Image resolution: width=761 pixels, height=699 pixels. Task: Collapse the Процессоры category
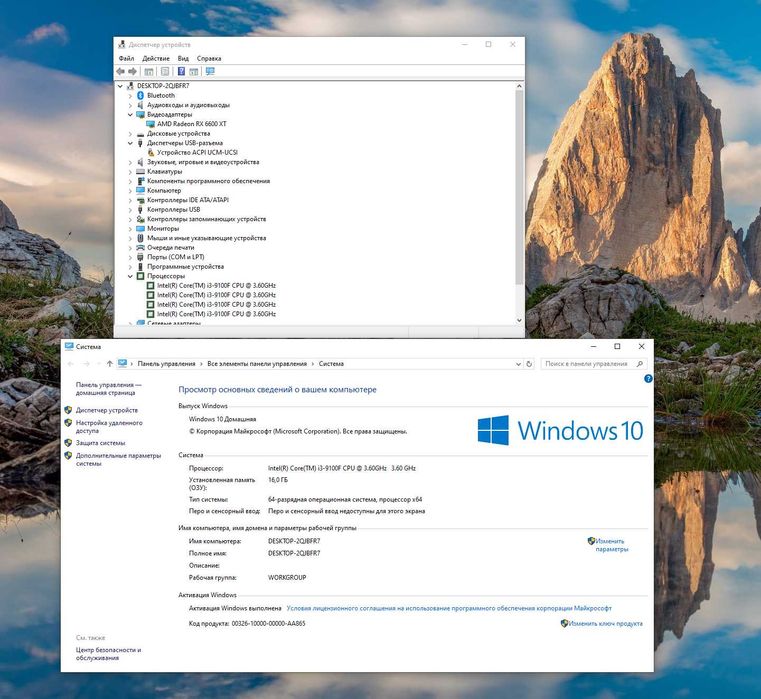tap(130, 276)
